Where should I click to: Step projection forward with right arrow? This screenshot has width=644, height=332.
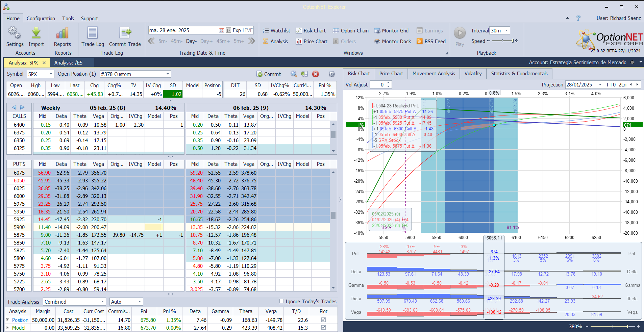point(637,85)
